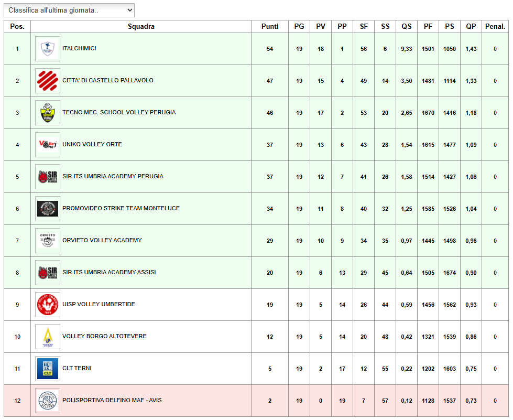This screenshot has width=513, height=420.
Task: Click the Volley Borgo Altotevere logo
Action: tap(48, 337)
